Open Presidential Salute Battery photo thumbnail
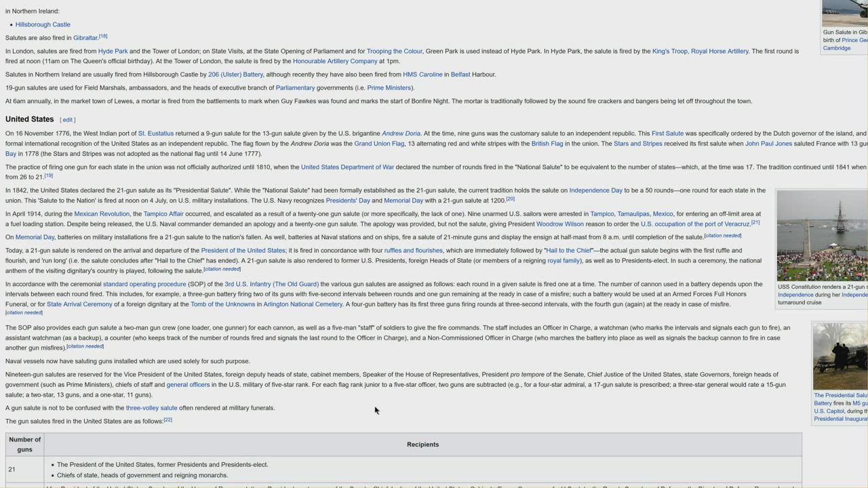 click(x=840, y=357)
